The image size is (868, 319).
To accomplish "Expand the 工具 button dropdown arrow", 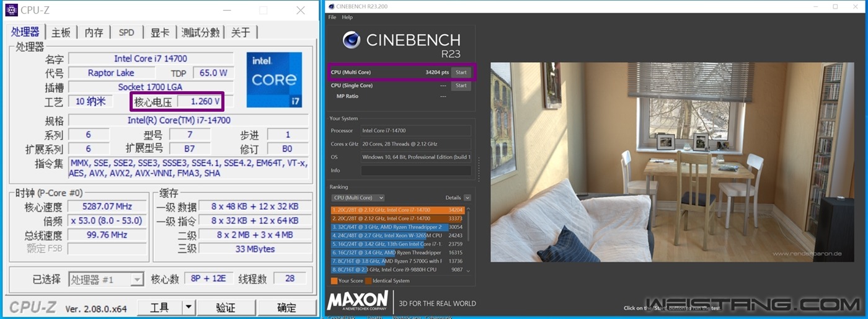I will [188, 308].
